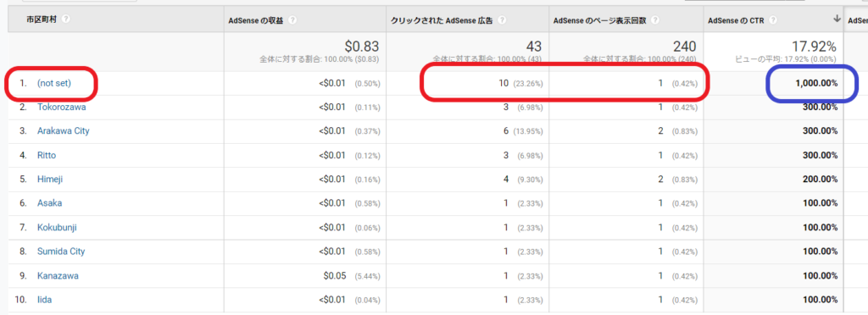Open the Iida city link
The height and width of the screenshot is (315, 868).
(x=44, y=300)
